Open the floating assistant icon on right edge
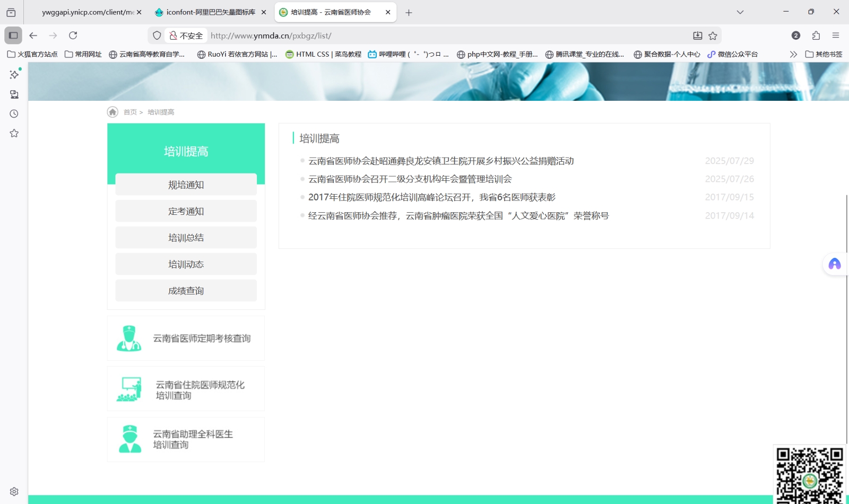Image resolution: width=849 pixels, height=504 pixels. 834,264
